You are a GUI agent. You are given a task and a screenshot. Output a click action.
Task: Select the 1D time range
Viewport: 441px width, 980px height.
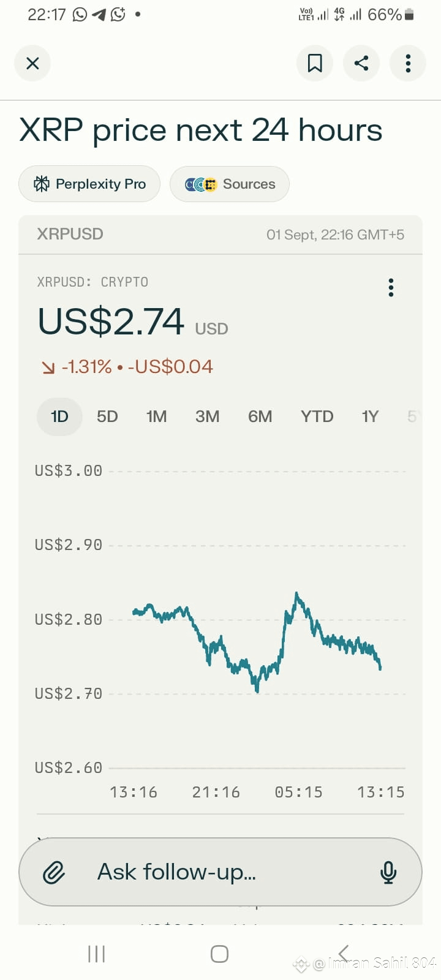[59, 417]
